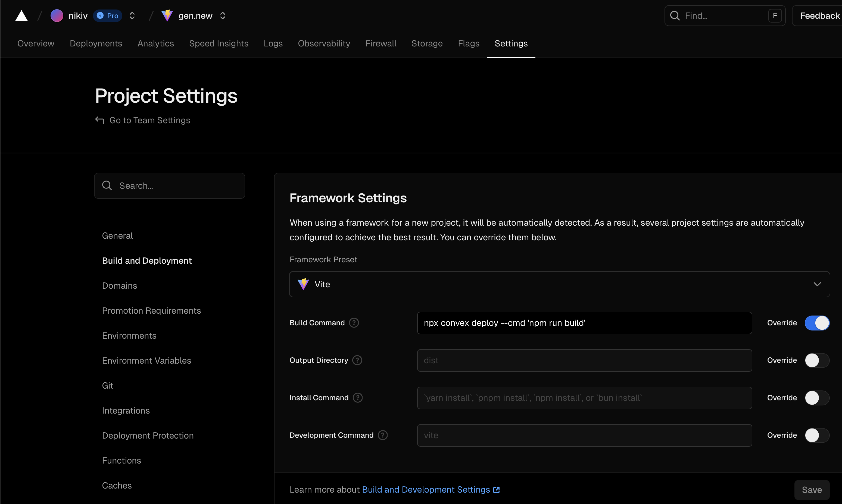
Task: Open General settings in the sidebar
Action: point(117,236)
